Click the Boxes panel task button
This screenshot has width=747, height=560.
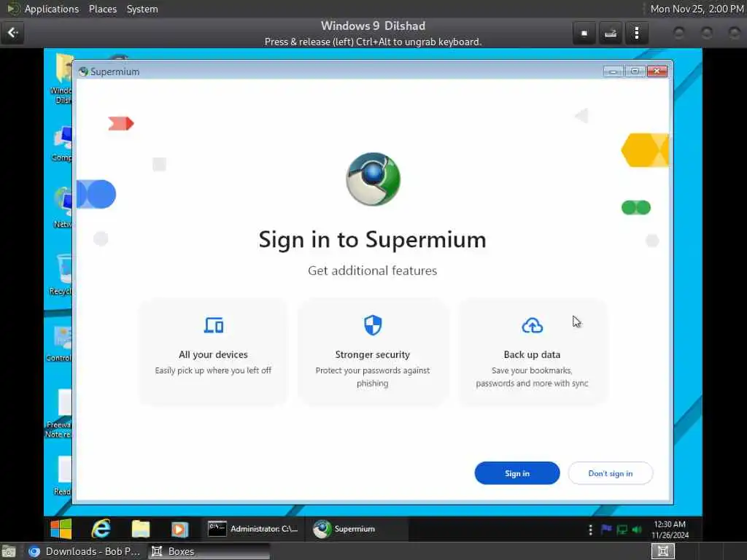(209, 551)
